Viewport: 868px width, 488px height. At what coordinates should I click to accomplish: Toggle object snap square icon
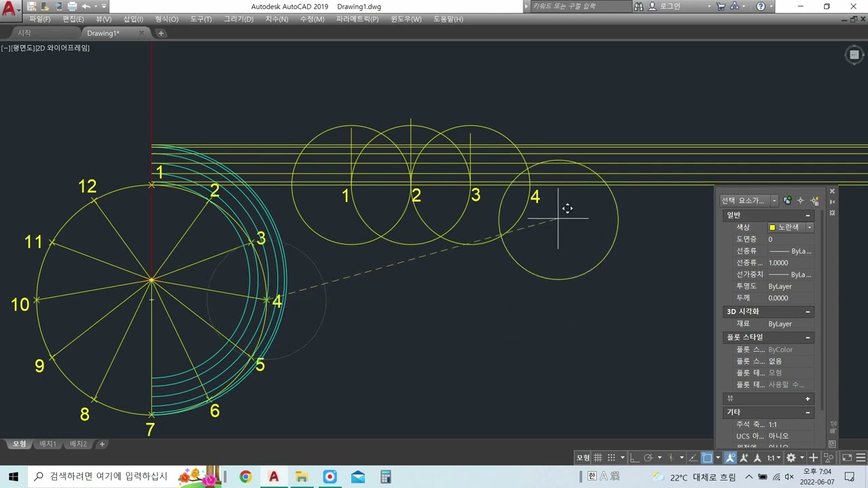pyautogui.click(x=707, y=458)
